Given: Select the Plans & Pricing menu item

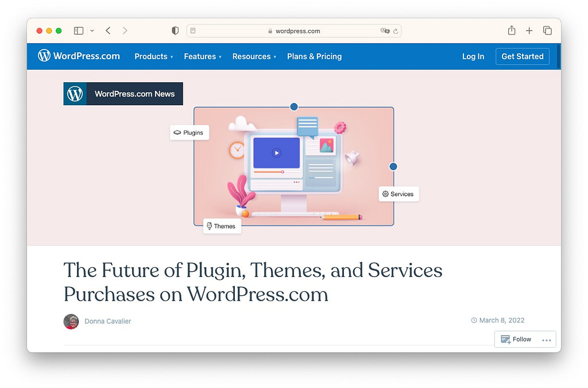Looking at the screenshot, I should (x=314, y=56).
